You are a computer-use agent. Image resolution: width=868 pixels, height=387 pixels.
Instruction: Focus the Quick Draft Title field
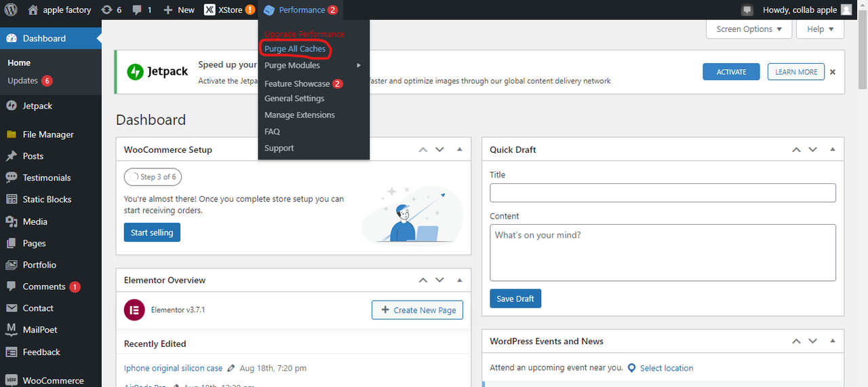pyautogui.click(x=663, y=193)
